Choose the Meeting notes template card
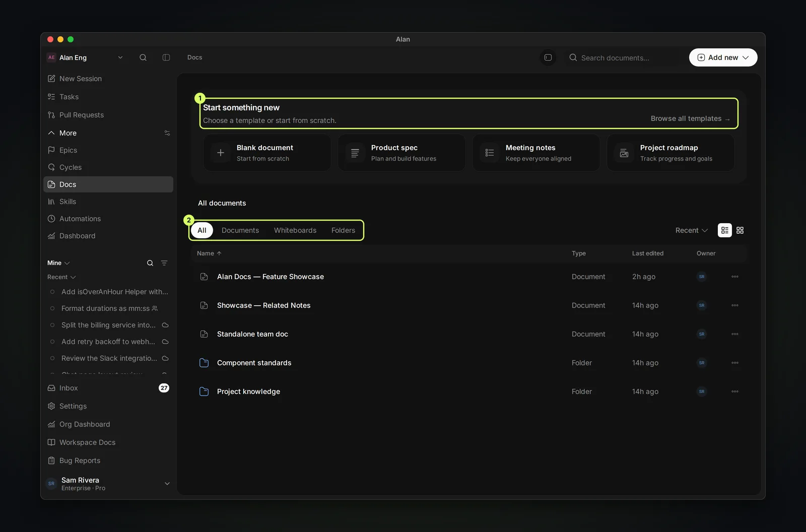This screenshot has height=532, width=806. (x=536, y=153)
